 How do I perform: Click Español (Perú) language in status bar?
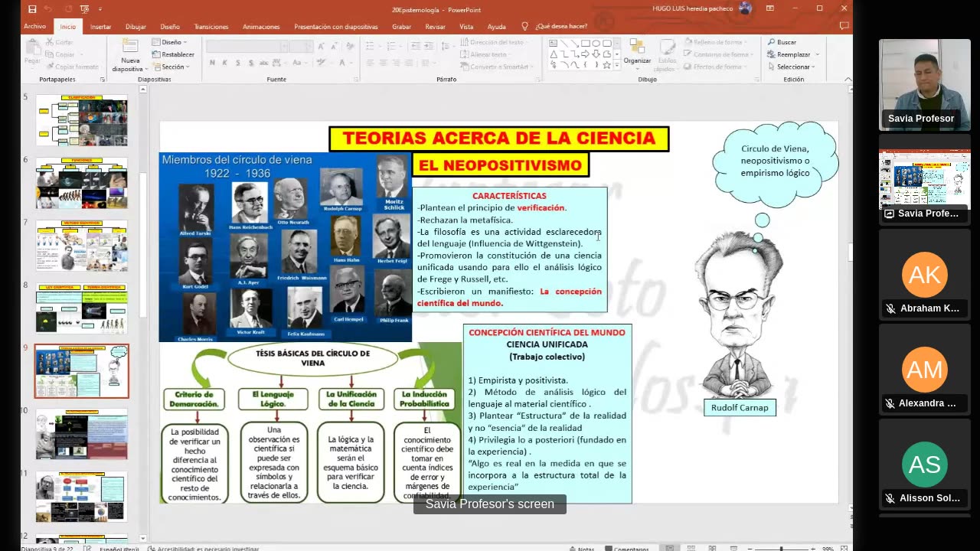click(x=119, y=548)
